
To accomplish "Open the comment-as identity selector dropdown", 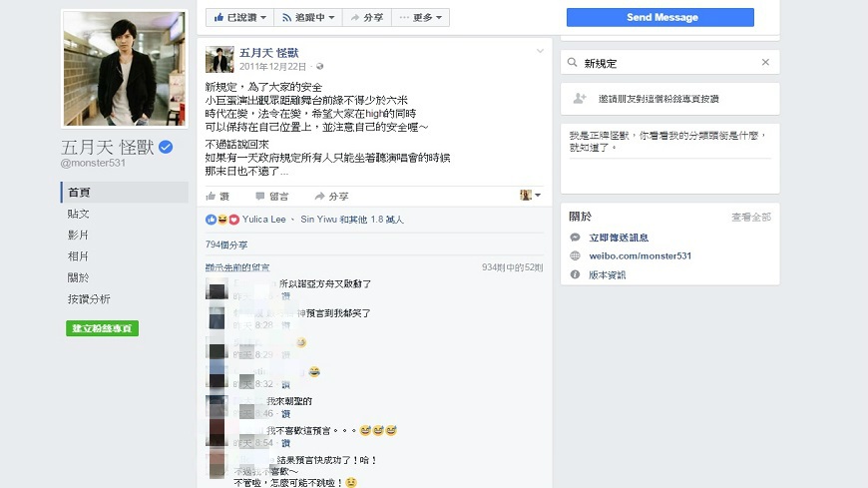I will 531,195.
